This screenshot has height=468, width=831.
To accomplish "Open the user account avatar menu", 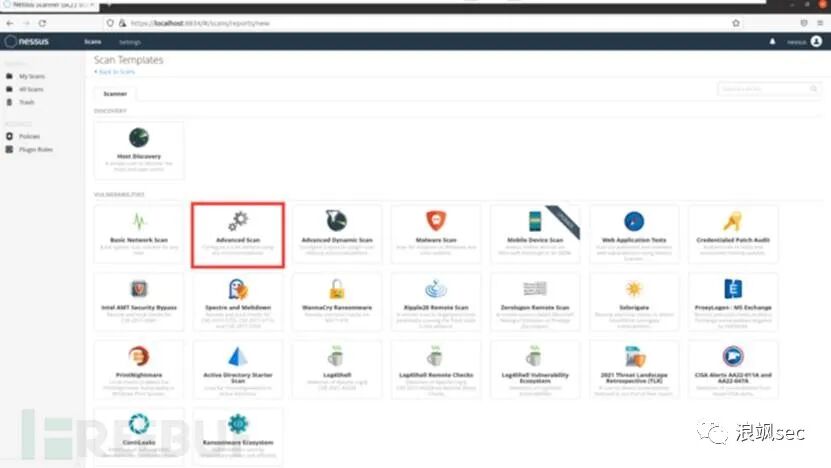I will (x=816, y=41).
